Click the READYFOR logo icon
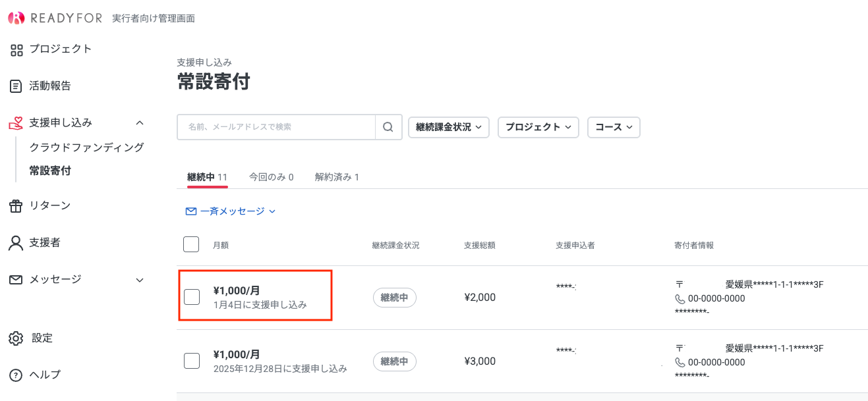The height and width of the screenshot is (401, 868). click(x=16, y=18)
